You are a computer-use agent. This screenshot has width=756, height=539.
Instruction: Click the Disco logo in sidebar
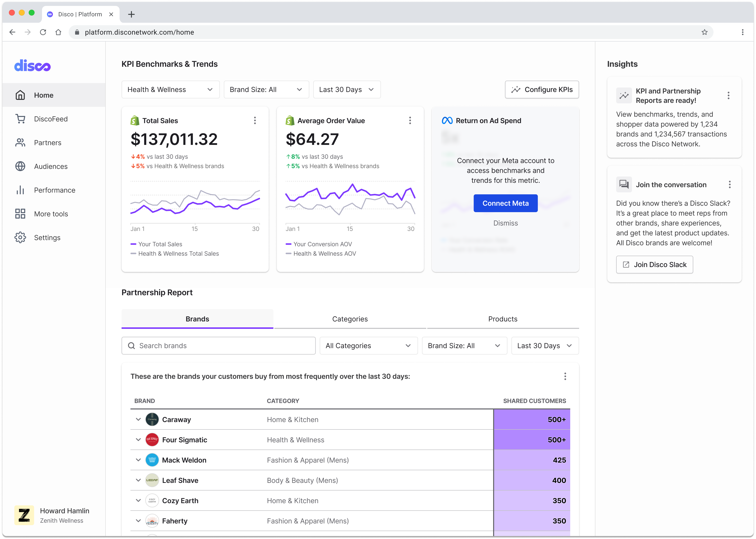click(x=32, y=65)
